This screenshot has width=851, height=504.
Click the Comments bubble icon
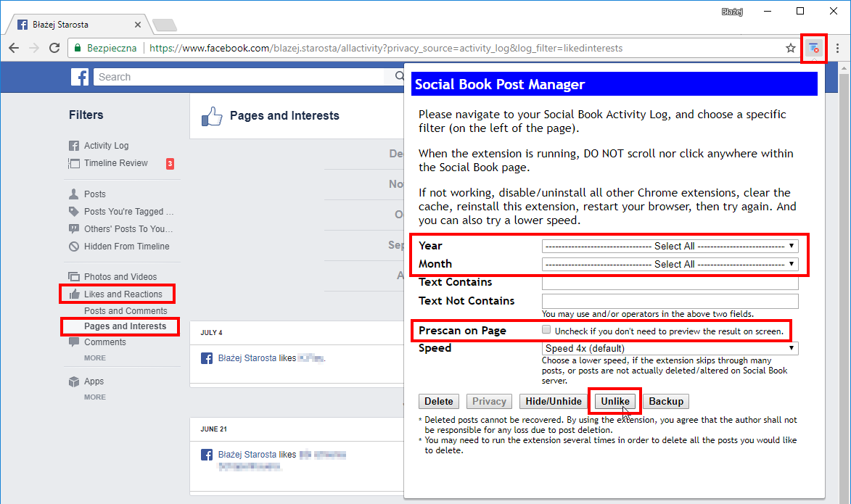coord(74,342)
